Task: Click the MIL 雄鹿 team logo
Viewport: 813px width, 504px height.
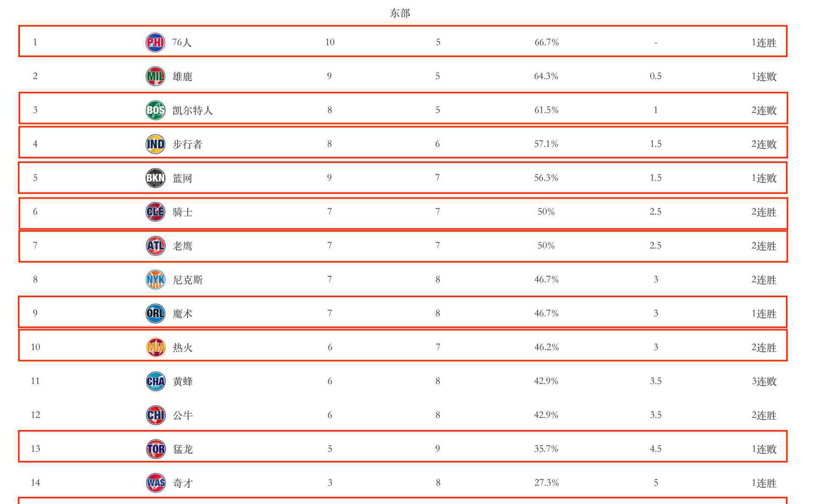Action: click(155, 76)
